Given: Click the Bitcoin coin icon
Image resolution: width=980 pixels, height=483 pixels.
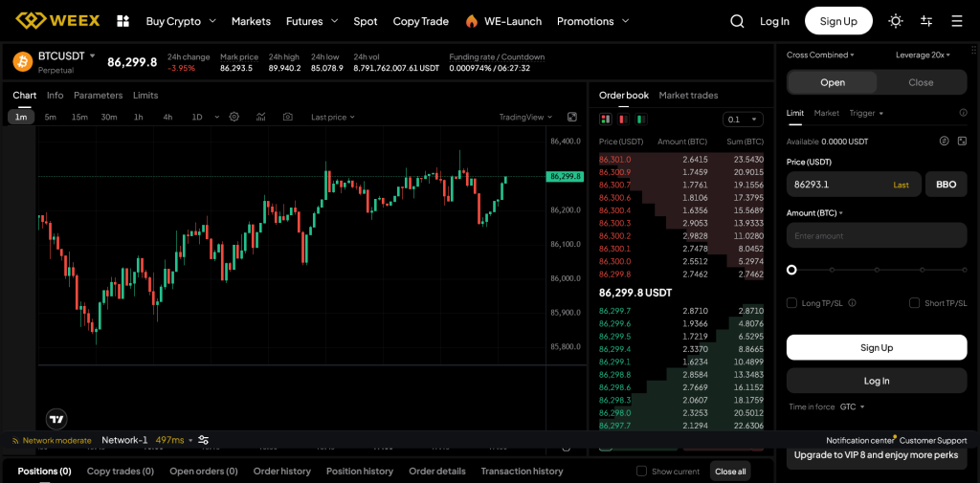Looking at the screenshot, I should (x=23, y=61).
